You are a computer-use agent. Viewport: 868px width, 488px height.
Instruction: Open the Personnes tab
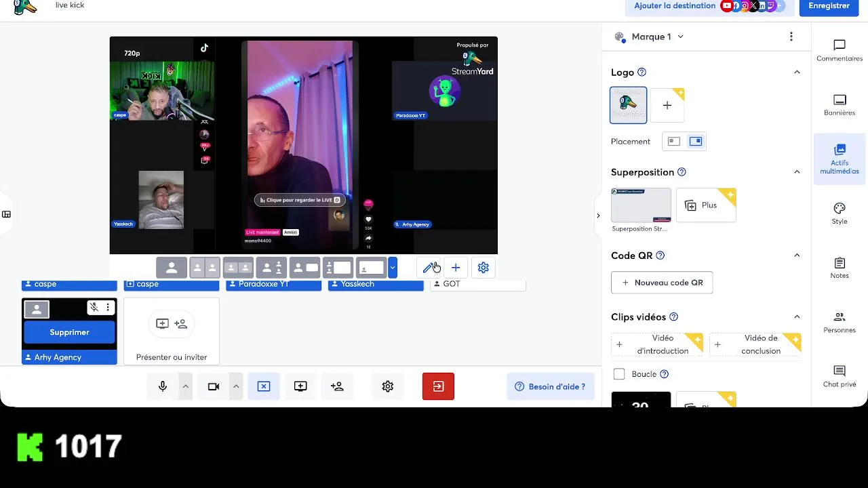click(x=840, y=323)
